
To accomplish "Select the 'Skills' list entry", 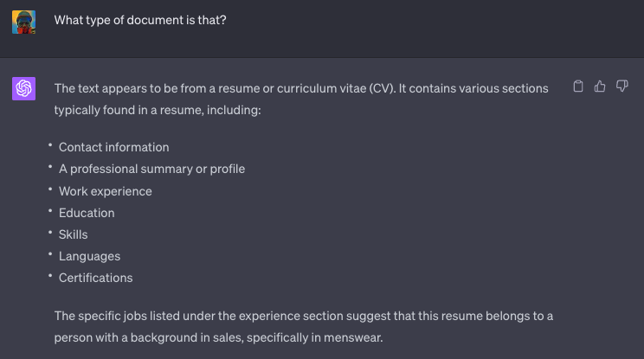I will pyautogui.click(x=73, y=234).
